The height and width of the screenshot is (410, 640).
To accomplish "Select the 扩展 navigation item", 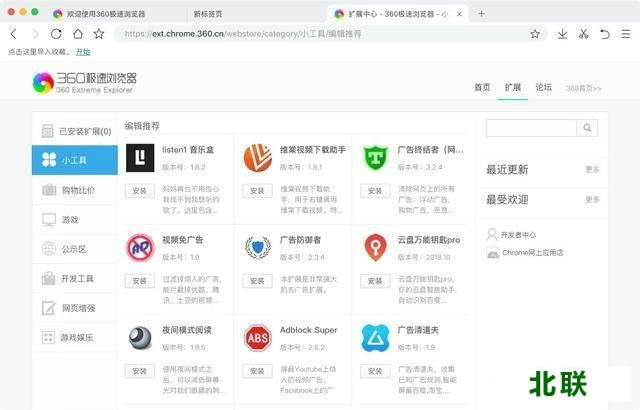I will pos(513,87).
